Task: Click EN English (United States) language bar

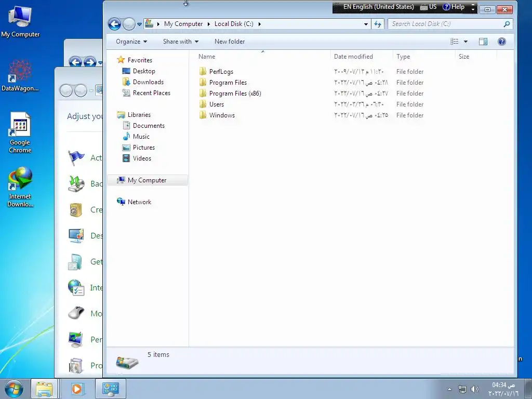Action: click(378, 7)
